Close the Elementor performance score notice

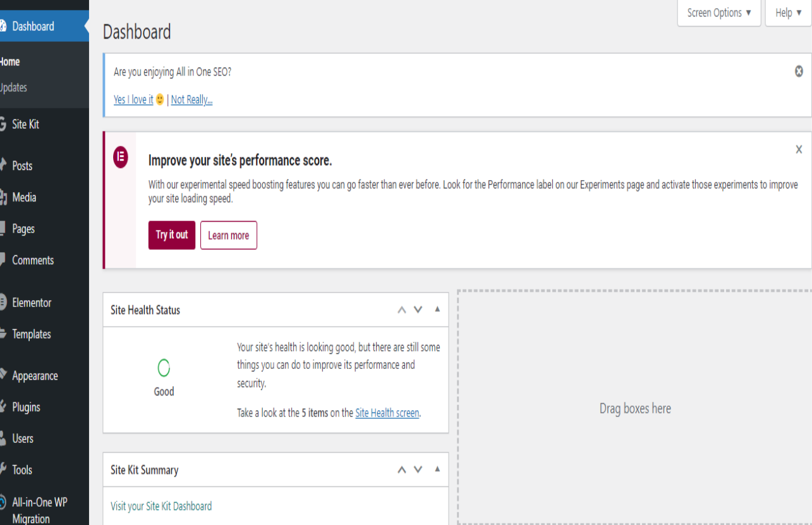click(x=799, y=150)
